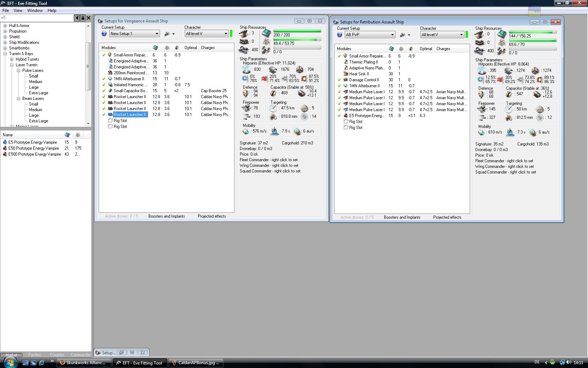The image size is (588, 368).
Task: Open the Character dropdown in the Retribution window
Action: [442, 35]
